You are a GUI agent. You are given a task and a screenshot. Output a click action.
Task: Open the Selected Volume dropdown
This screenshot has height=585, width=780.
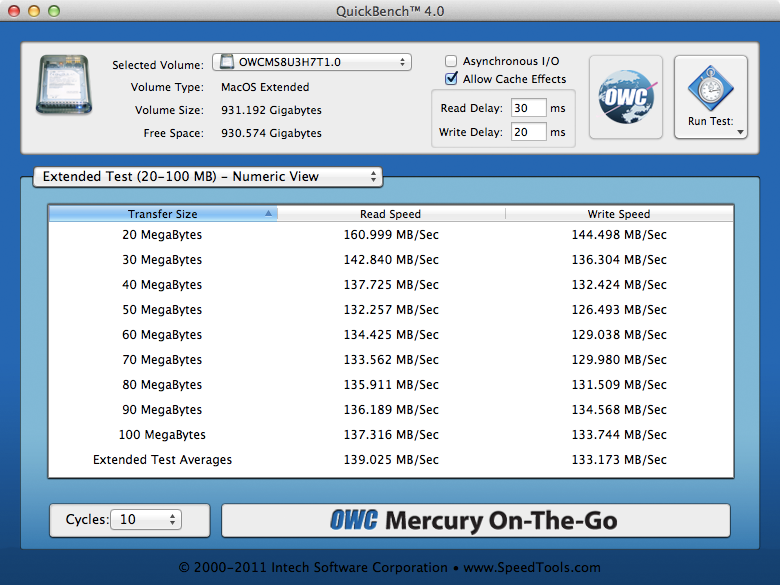(312, 62)
